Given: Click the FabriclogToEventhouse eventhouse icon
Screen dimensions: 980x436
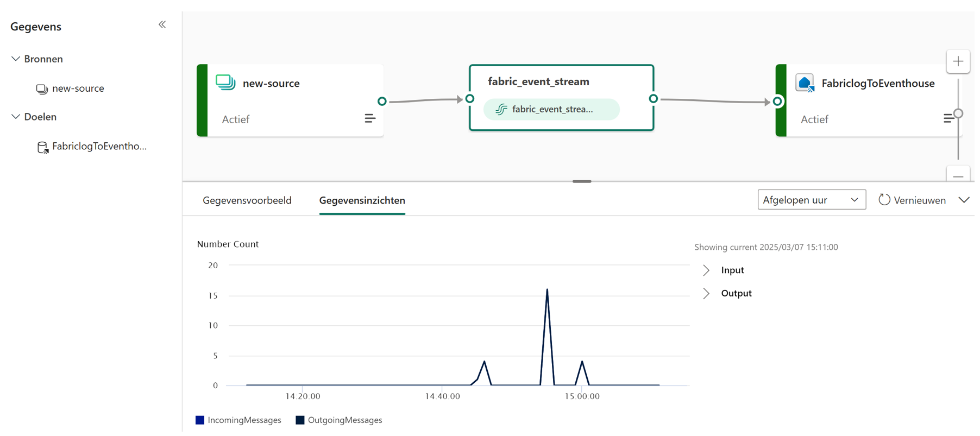Looking at the screenshot, I should pyautogui.click(x=805, y=83).
